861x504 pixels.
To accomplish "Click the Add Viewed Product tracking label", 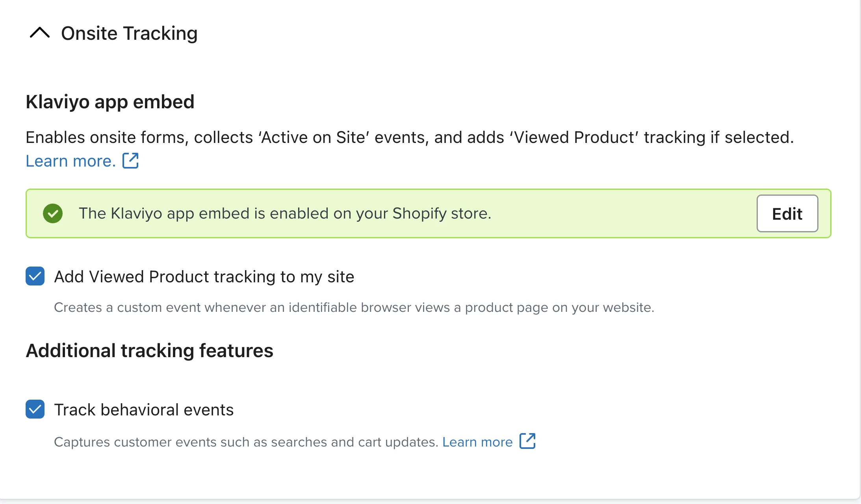I will pyautogui.click(x=204, y=276).
